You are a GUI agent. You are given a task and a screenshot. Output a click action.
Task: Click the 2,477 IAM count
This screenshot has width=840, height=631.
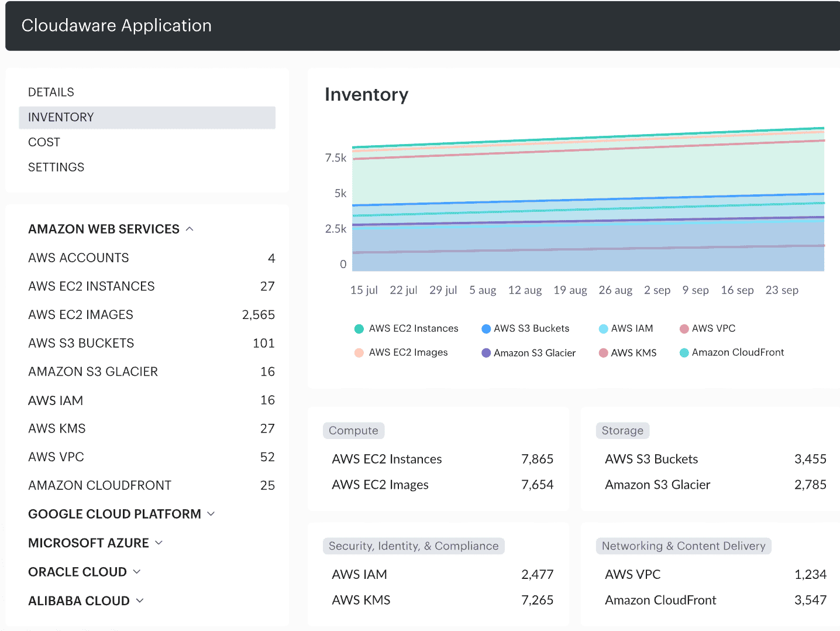538,575
